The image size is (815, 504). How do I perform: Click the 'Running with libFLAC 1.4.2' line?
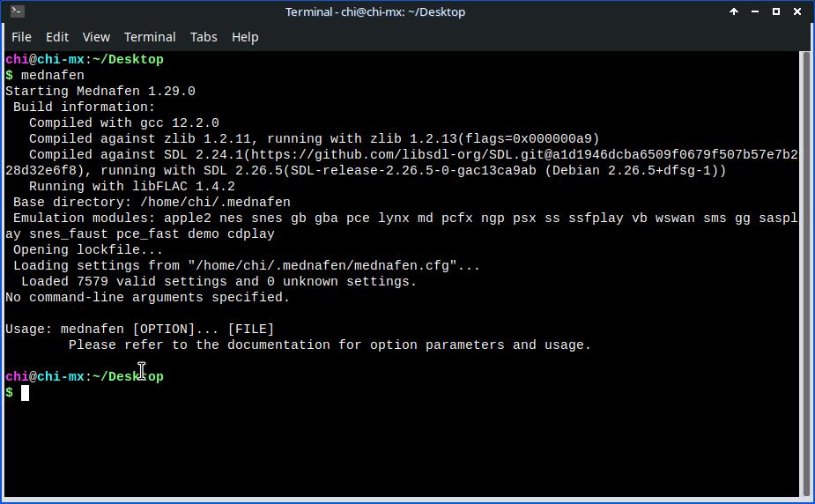(132, 187)
